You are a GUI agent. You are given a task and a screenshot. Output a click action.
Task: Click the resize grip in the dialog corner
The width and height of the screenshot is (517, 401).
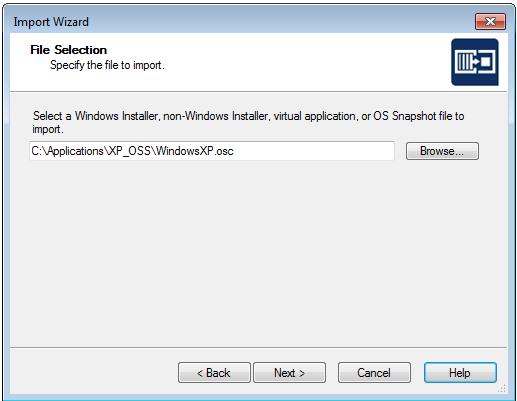[x=502, y=389]
